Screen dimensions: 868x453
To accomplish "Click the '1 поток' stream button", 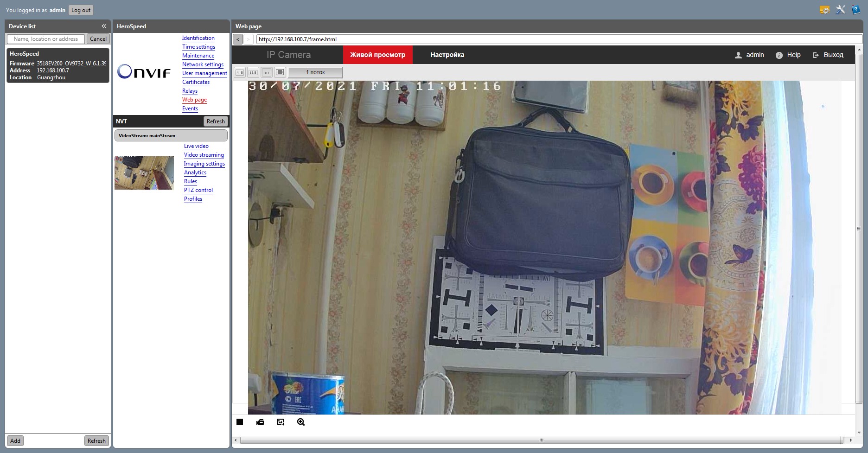I will [x=315, y=72].
